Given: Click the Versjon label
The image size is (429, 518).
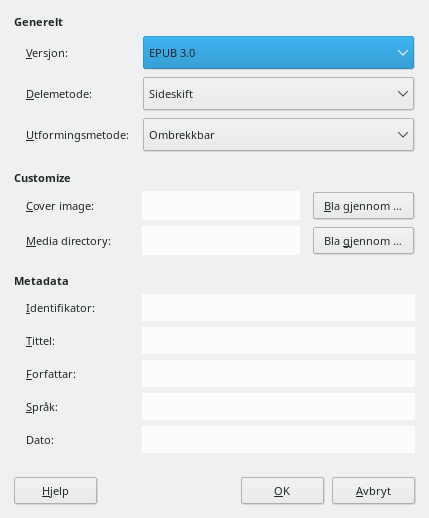Looking at the screenshot, I should pos(47,53).
